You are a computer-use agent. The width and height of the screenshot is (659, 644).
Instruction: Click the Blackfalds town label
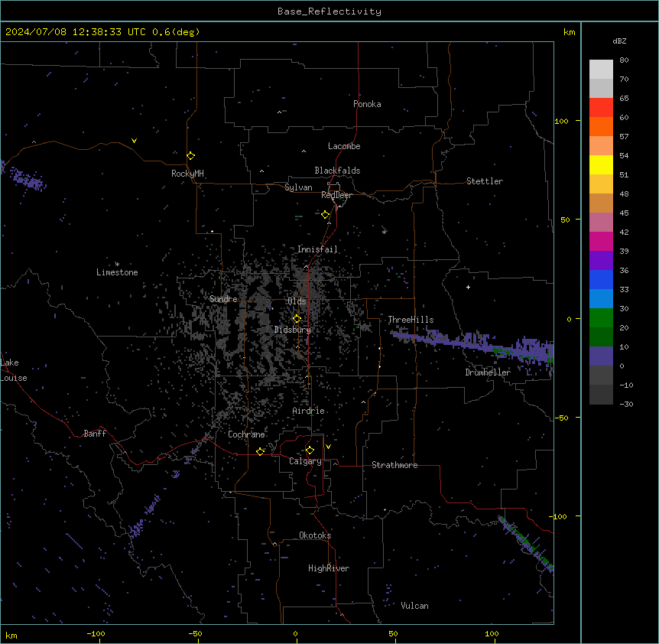[x=337, y=171]
